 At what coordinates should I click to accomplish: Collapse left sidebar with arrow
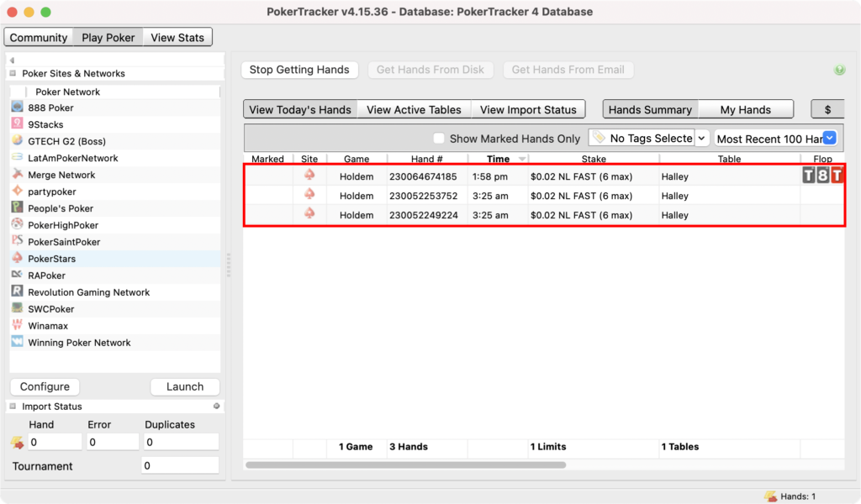[x=12, y=60]
